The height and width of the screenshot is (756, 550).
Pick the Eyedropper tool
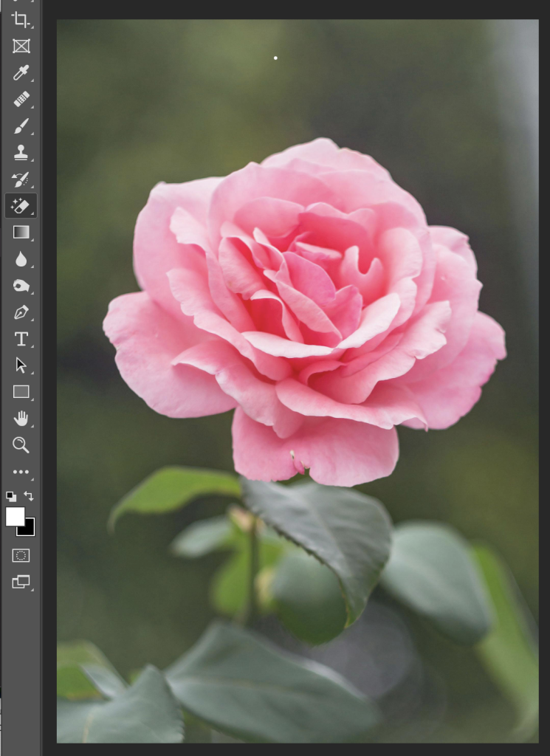coord(21,72)
